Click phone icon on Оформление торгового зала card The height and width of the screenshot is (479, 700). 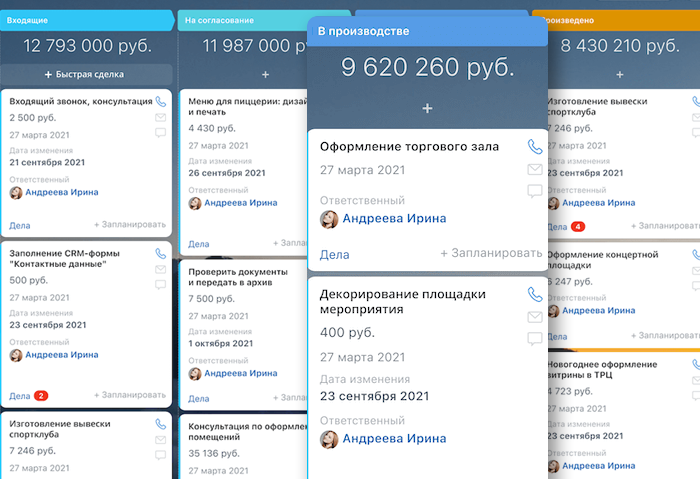[x=534, y=147]
